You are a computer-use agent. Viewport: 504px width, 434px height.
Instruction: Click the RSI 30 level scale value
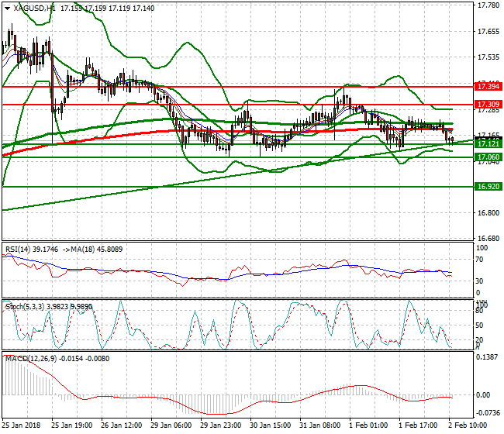(x=479, y=281)
